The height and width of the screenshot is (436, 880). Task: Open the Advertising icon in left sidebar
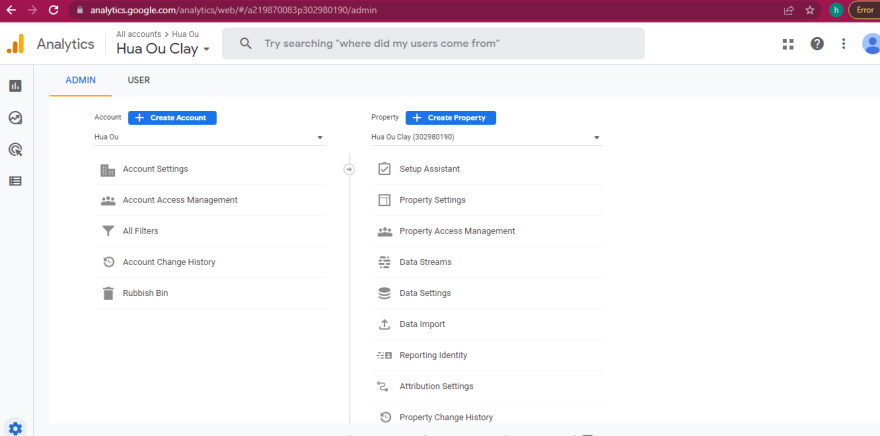click(x=15, y=150)
